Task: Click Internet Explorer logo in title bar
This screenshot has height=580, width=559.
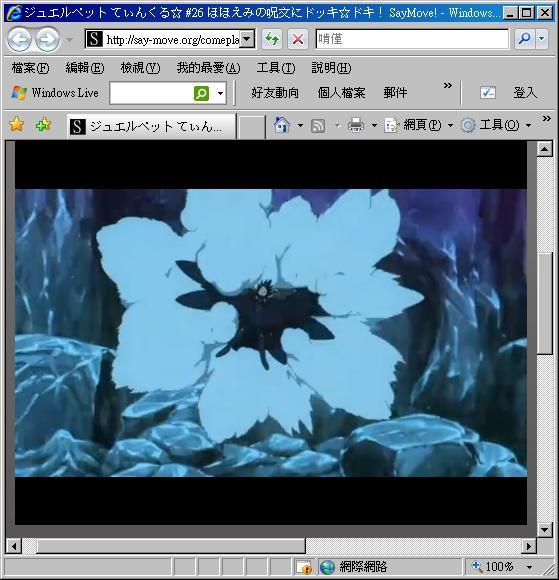Action: 14,13
